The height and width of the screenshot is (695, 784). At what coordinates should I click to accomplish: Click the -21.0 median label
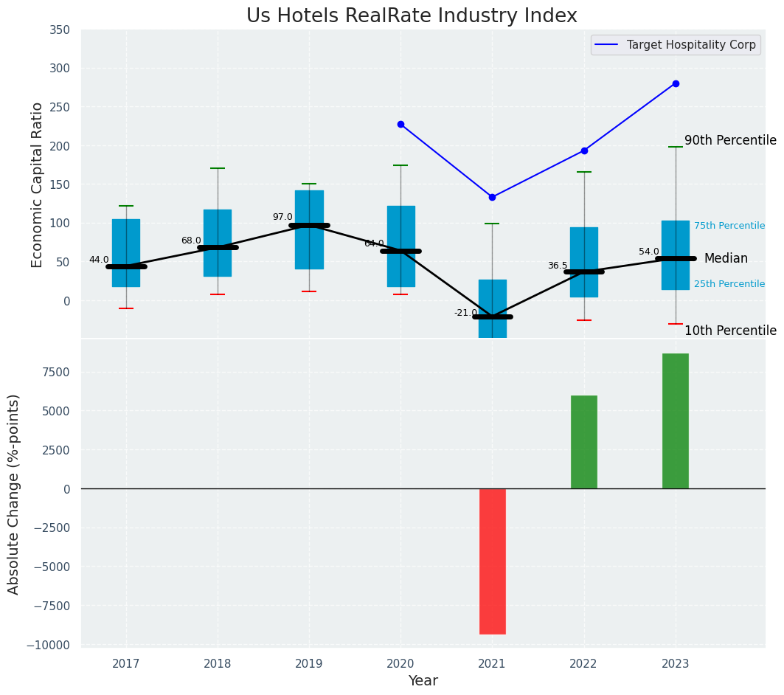pos(465,313)
